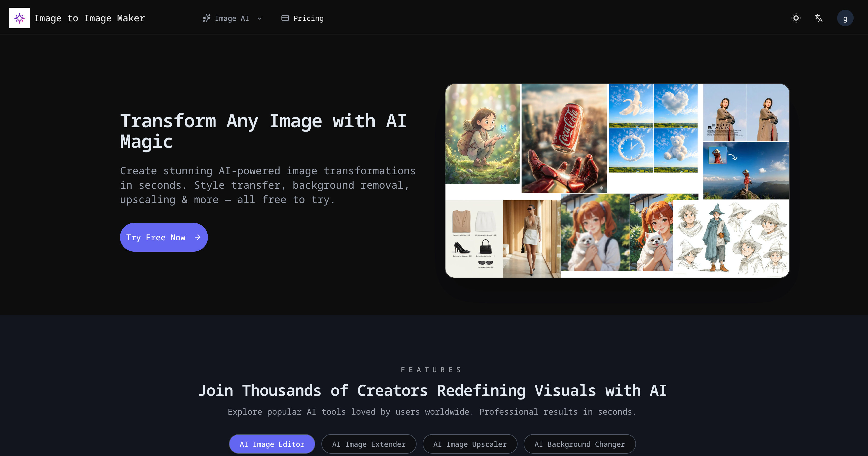Select the AI Image Editor tab
This screenshot has height=456, width=868.
(272, 444)
